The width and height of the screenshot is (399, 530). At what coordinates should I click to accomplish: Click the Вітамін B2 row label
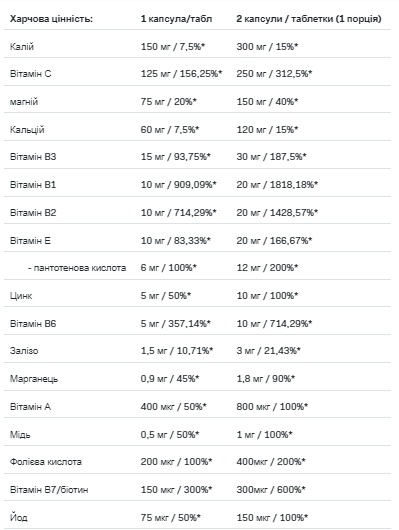coord(33,213)
